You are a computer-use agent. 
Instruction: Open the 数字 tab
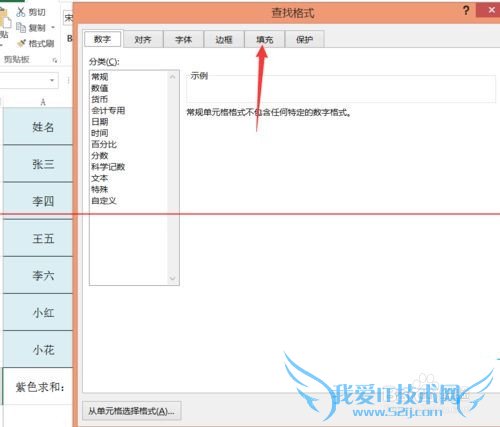103,39
